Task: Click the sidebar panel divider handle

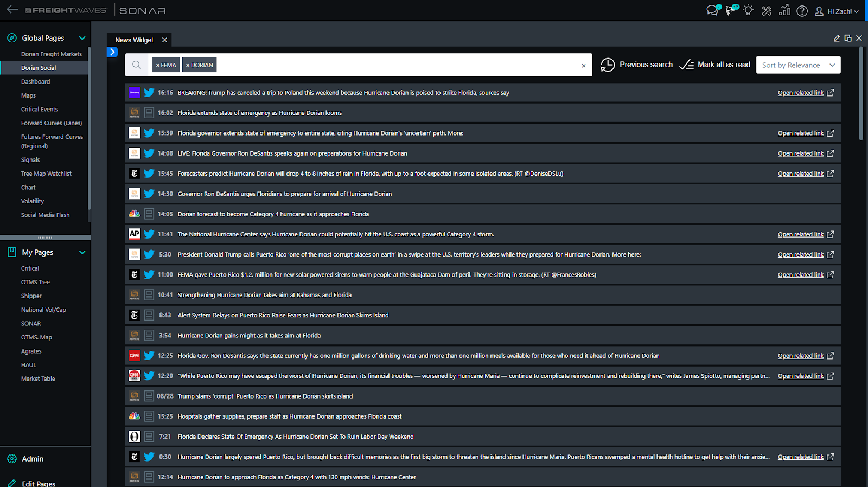Action: [45, 238]
